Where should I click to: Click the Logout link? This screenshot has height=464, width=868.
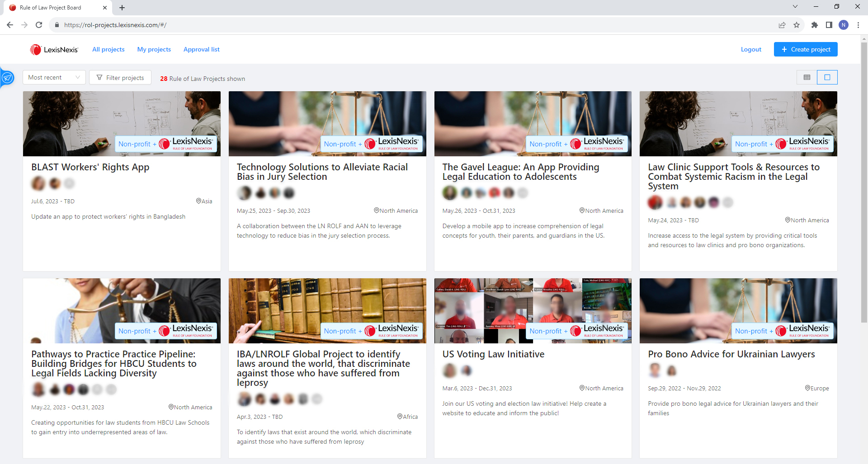[x=751, y=49]
